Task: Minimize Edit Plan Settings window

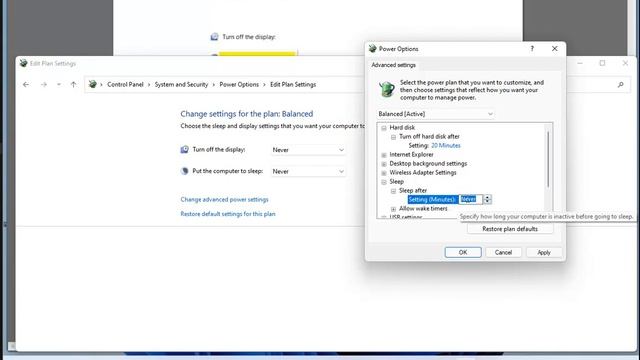Action: pyautogui.click(x=580, y=63)
